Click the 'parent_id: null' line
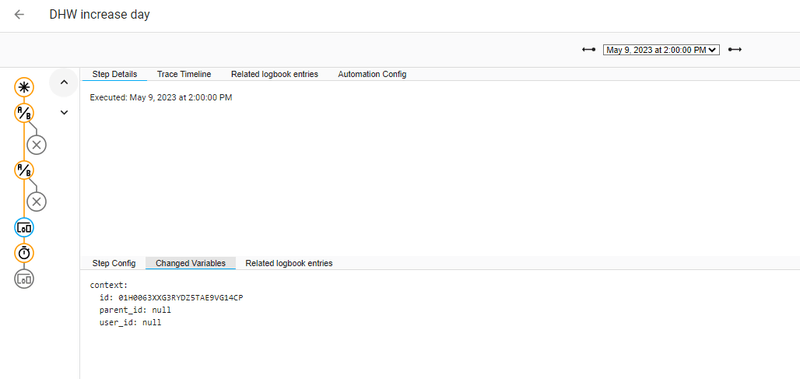 [x=135, y=310]
